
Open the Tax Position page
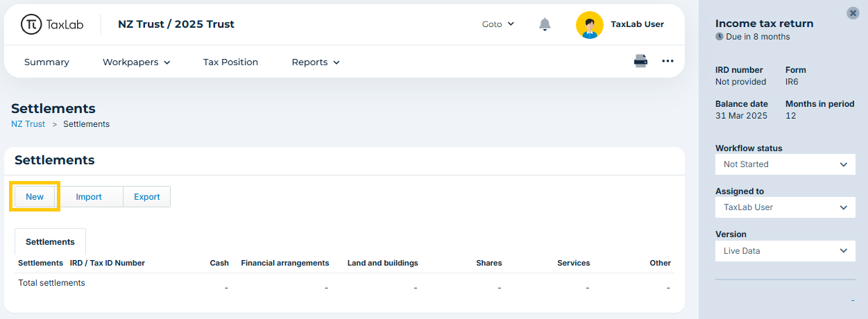click(230, 62)
